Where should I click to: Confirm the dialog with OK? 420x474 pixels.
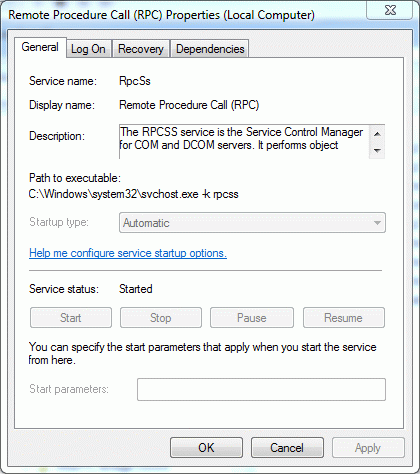pos(206,448)
